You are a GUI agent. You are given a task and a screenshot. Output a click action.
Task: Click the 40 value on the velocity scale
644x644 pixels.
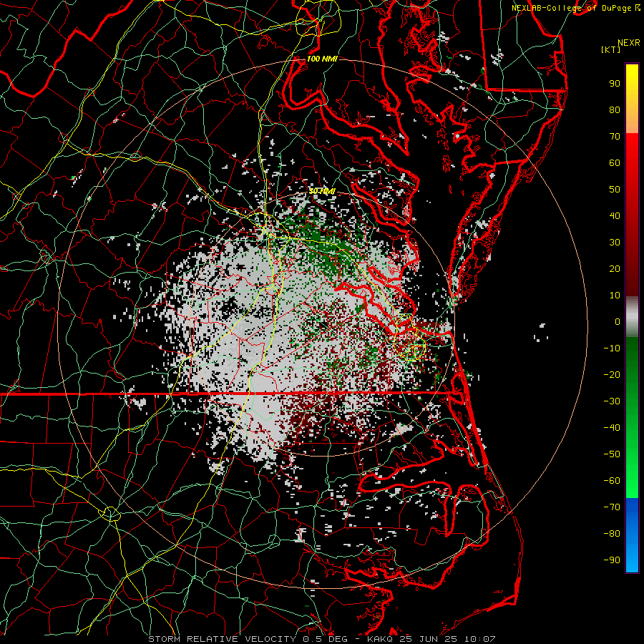tap(615, 216)
